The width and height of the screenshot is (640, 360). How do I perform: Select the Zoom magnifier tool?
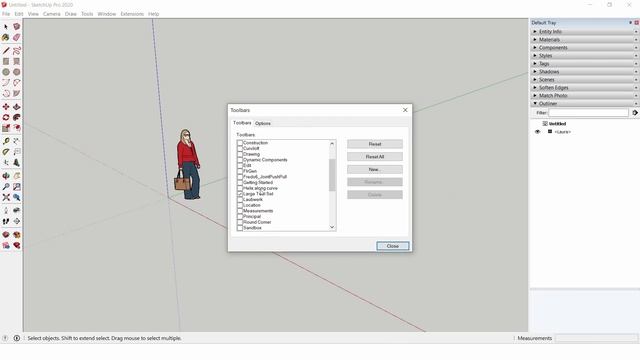tap(6, 187)
